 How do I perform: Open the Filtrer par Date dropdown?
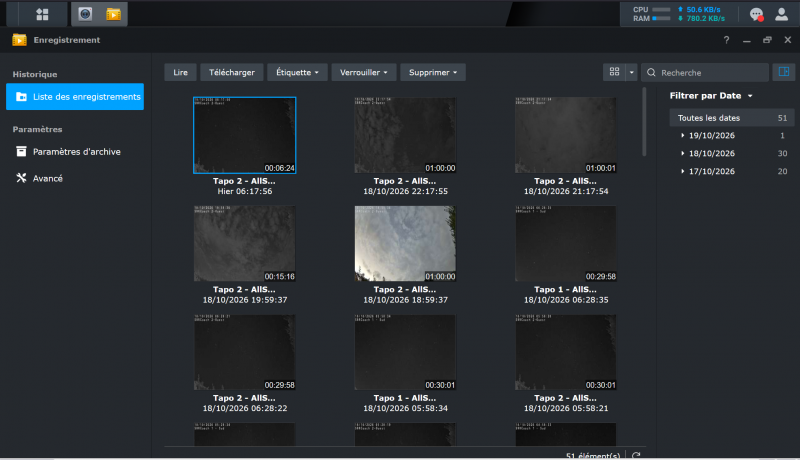tap(711, 95)
